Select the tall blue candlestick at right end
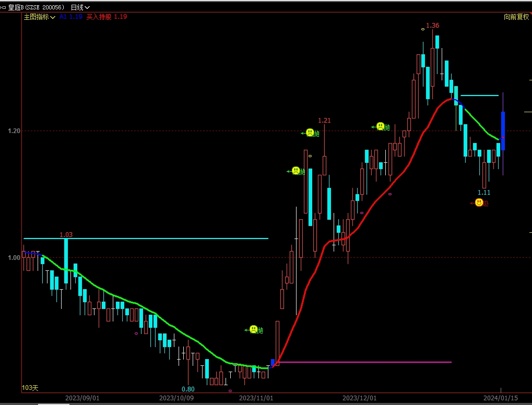The width and height of the screenshot is (532, 405). tap(503, 130)
